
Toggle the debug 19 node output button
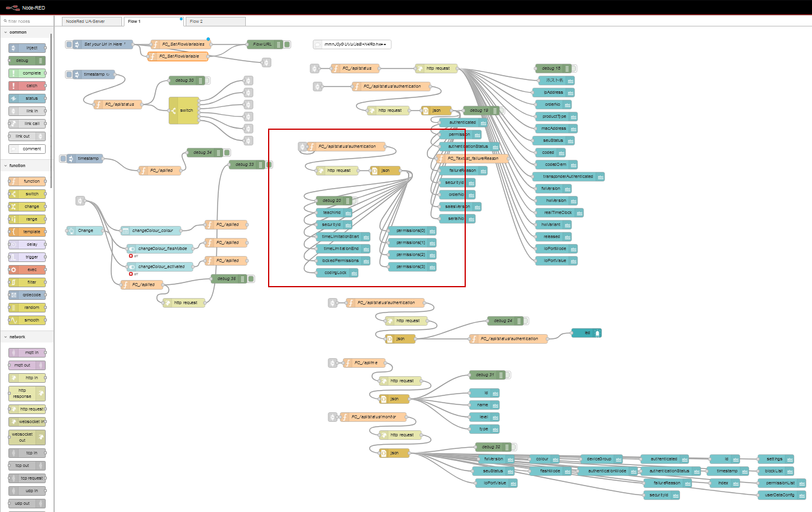tap(503, 111)
